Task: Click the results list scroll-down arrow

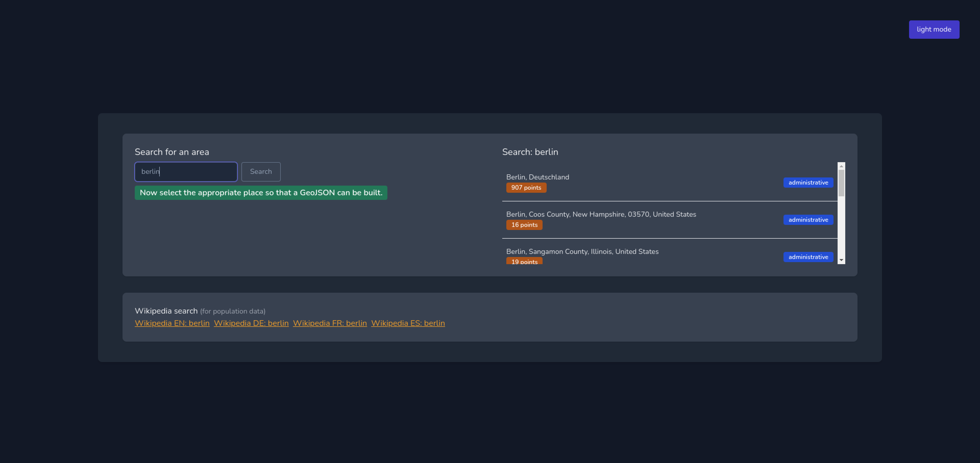Action: point(841,260)
